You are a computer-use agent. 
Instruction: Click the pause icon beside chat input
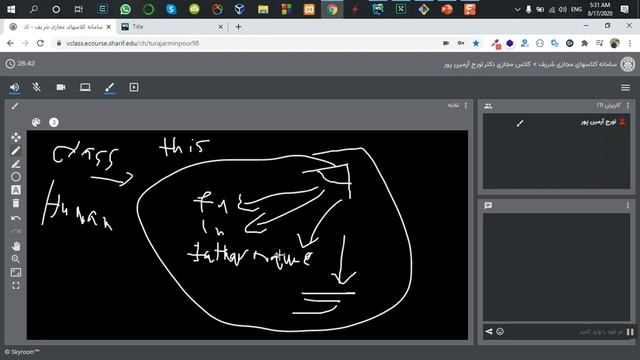pos(630,331)
